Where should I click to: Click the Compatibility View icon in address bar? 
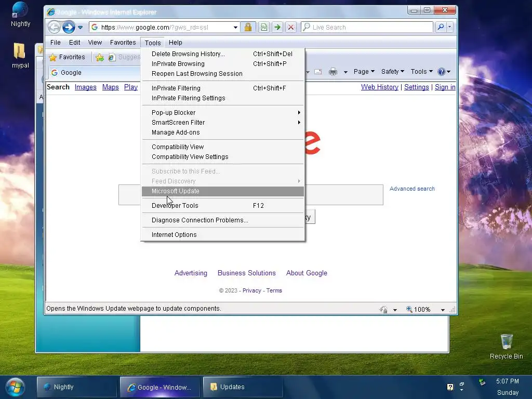tap(263, 27)
